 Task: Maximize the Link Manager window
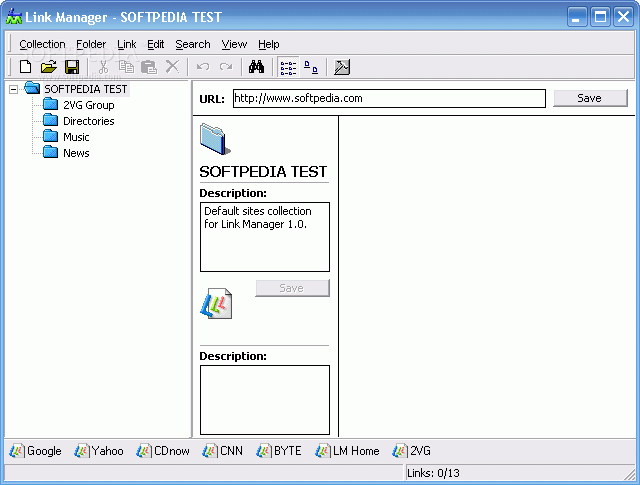[600, 17]
